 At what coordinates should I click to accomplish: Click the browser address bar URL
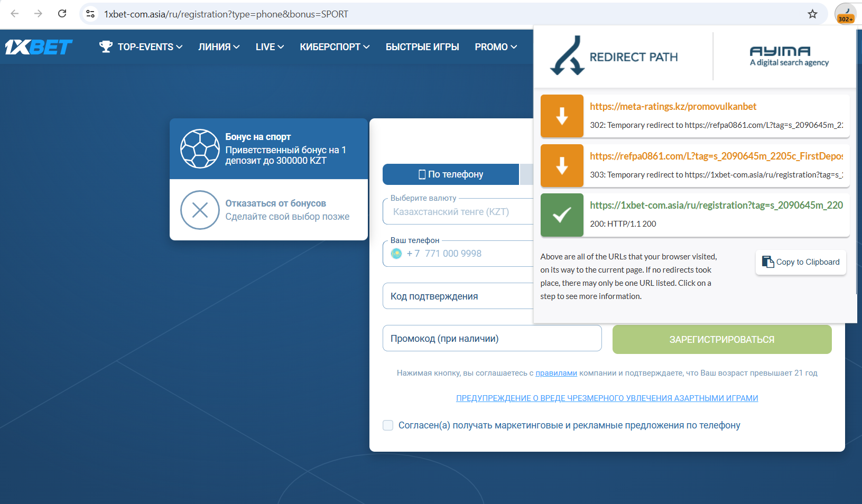(x=226, y=14)
